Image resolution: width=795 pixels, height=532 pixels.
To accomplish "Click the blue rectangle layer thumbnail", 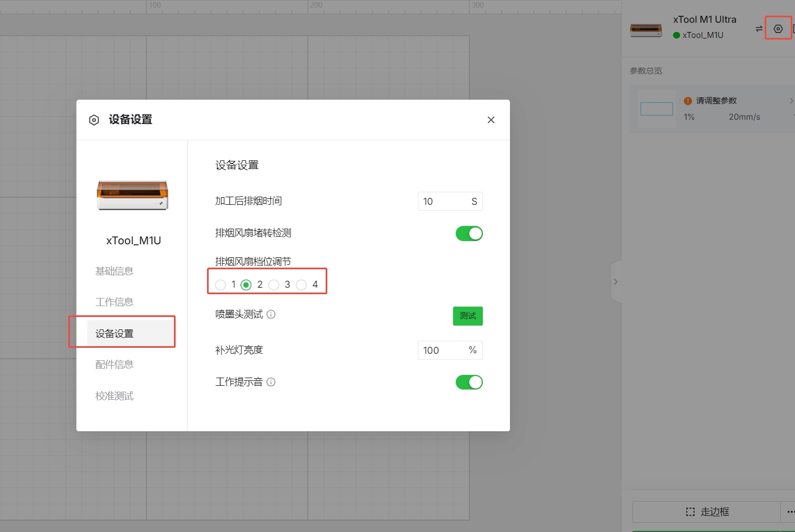I will point(657,109).
